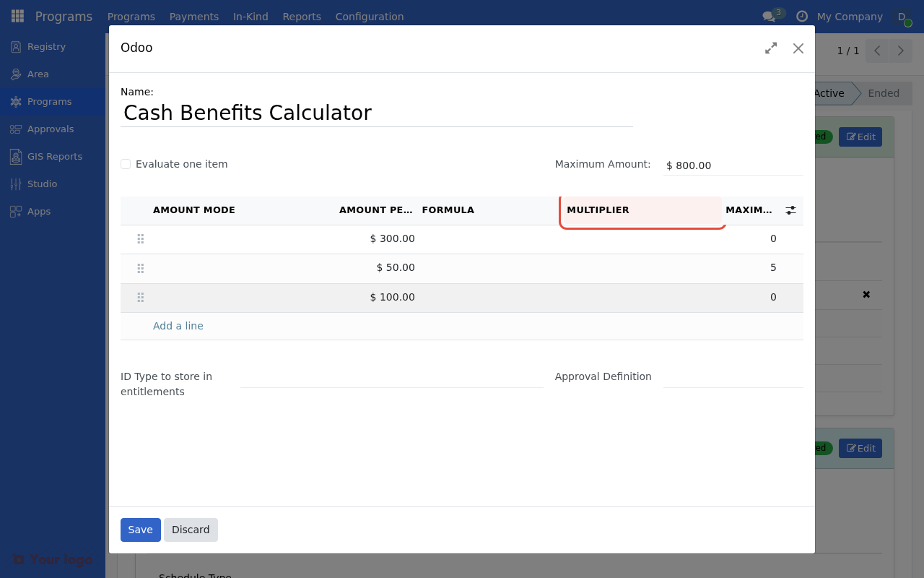Open the apps grid menu
Viewport: 924px width, 578px height.
coord(17,15)
